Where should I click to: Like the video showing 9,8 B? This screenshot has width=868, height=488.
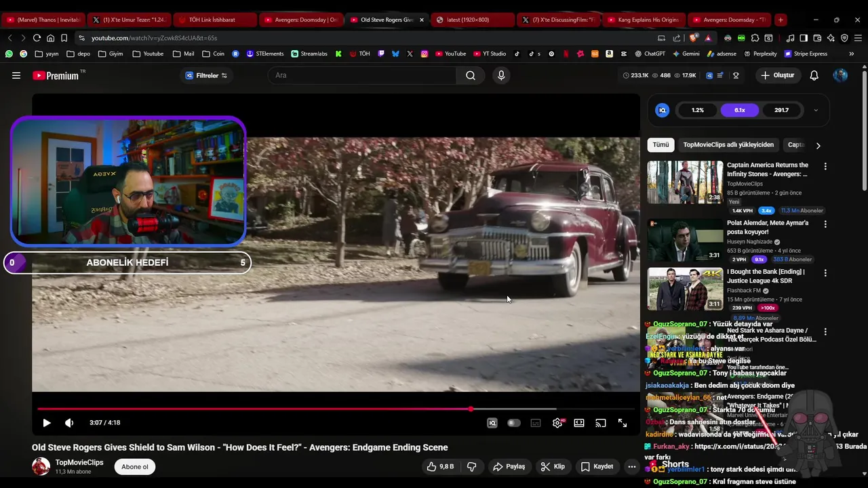(440, 466)
